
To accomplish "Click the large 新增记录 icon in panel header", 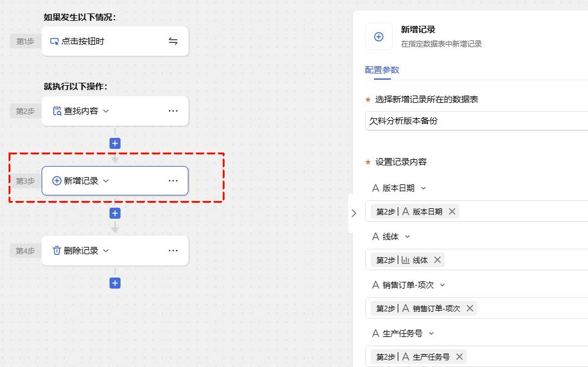I will tap(379, 36).
